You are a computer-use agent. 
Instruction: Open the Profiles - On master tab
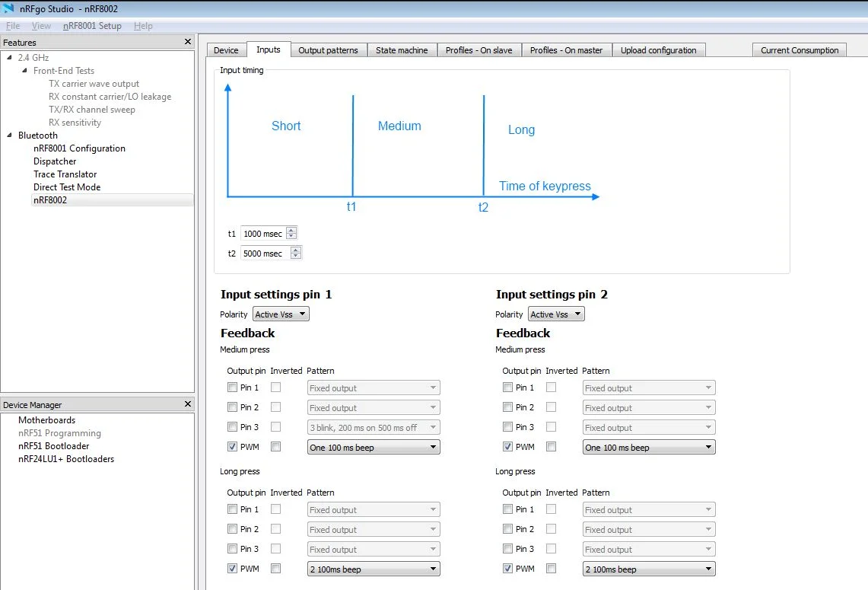point(566,49)
